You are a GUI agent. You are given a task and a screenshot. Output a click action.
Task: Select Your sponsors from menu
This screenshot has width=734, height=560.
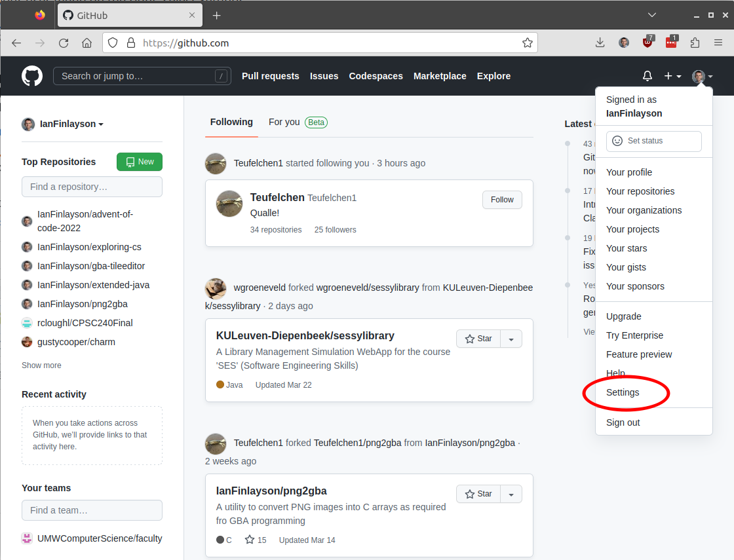click(654, 286)
